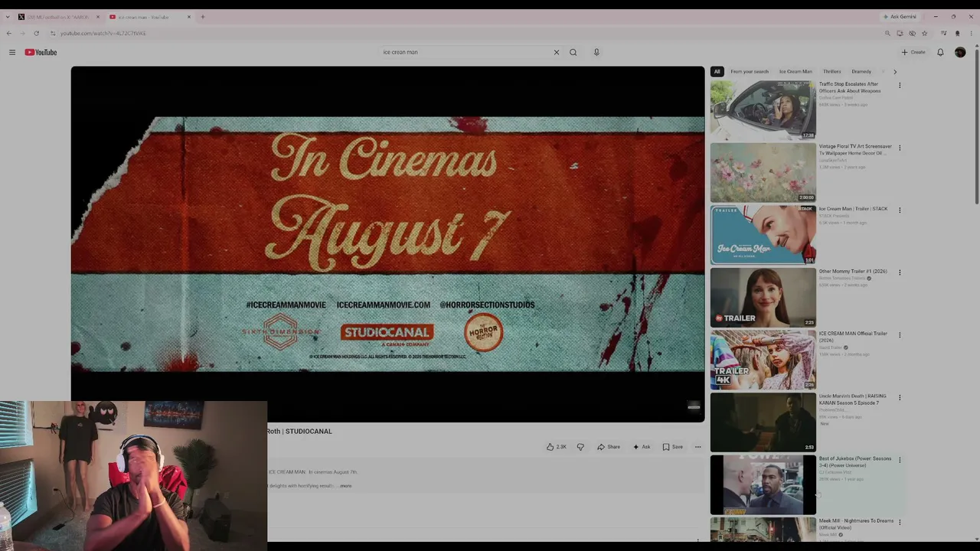Click the magnifier search button
Screen dimensions: 980x551
click(x=573, y=52)
